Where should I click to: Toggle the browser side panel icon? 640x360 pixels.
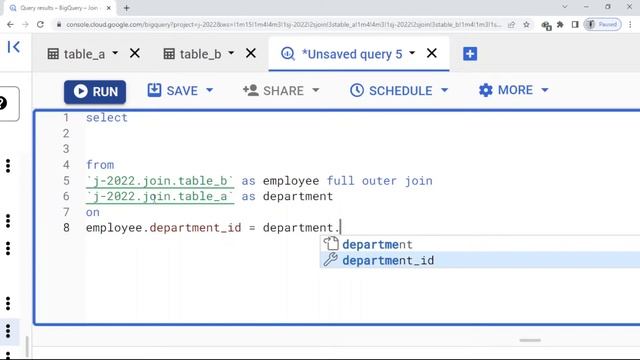575,24
